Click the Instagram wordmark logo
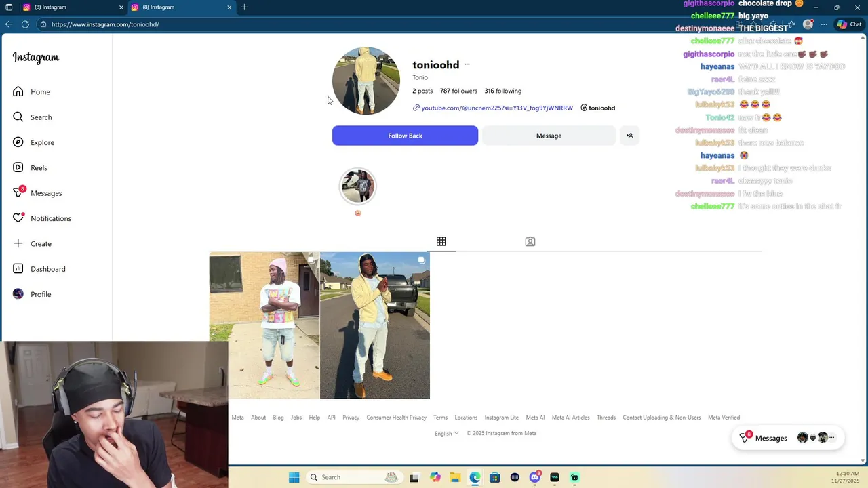The height and width of the screenshot is (488, 868). pyautogui.click(x=36, y=58)
